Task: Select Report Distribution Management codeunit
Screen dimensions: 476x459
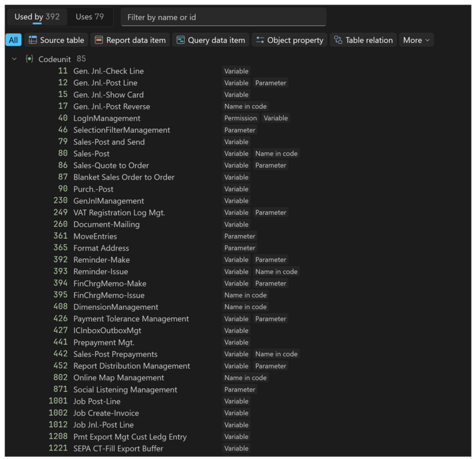Action: coord(132,366)
